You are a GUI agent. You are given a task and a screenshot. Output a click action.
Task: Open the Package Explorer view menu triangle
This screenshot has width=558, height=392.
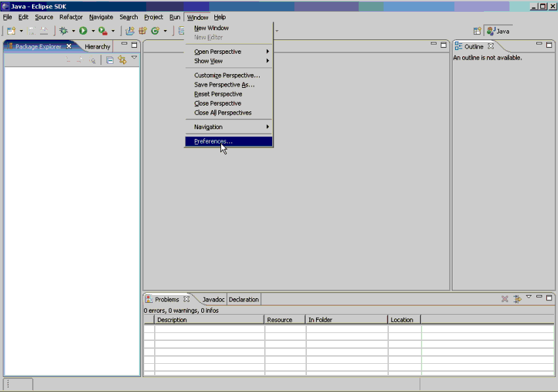(134, 57)
